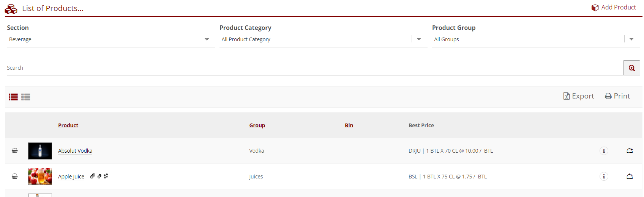Export the product list
Viewport: 644px width, 197px height.
[579, 96]
